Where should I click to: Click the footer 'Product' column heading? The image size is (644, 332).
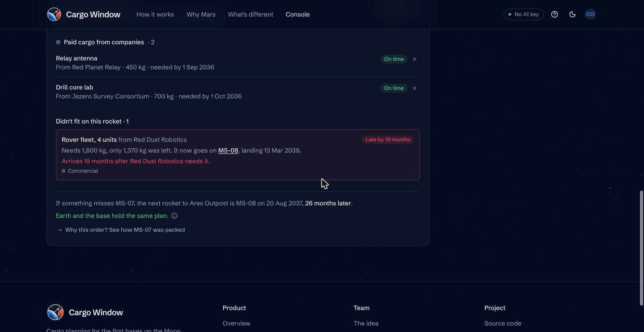[234, 308]
